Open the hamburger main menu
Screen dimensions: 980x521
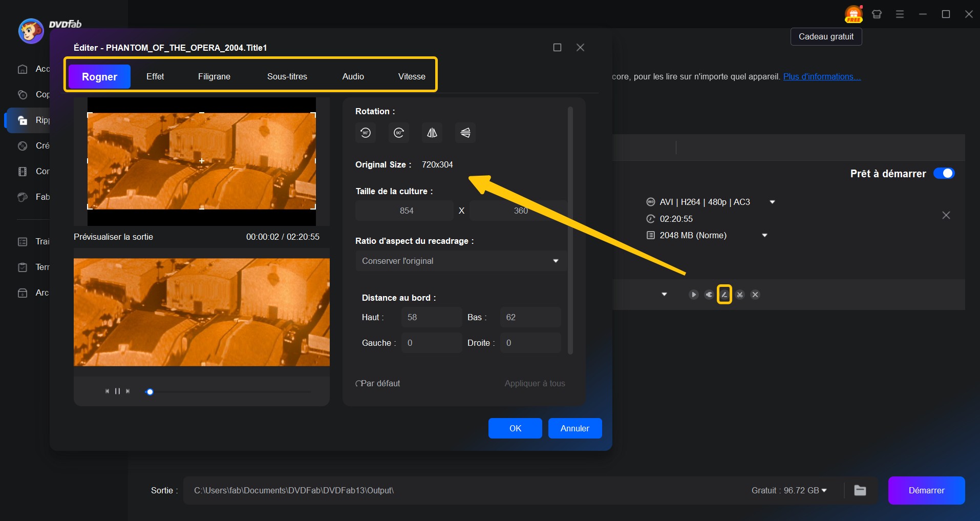tap(900, 14)
